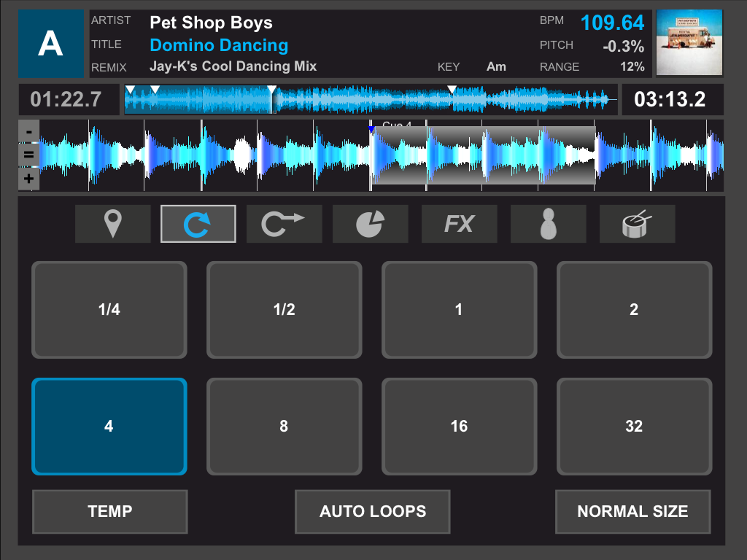Reset waveform zoom with equals button
Viewport: 747px width, 560px height.
tap(28, 155)
